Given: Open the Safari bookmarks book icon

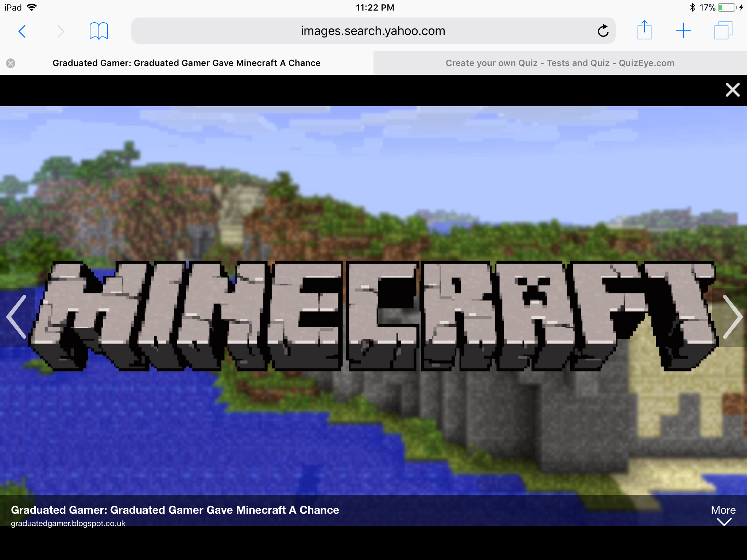Looking at the screenshot, I should coord(99,31).
